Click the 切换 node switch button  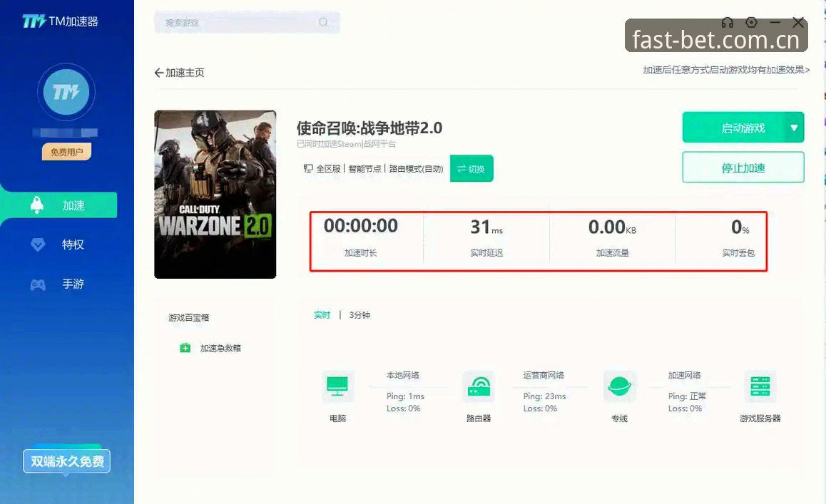click(471, 168)
